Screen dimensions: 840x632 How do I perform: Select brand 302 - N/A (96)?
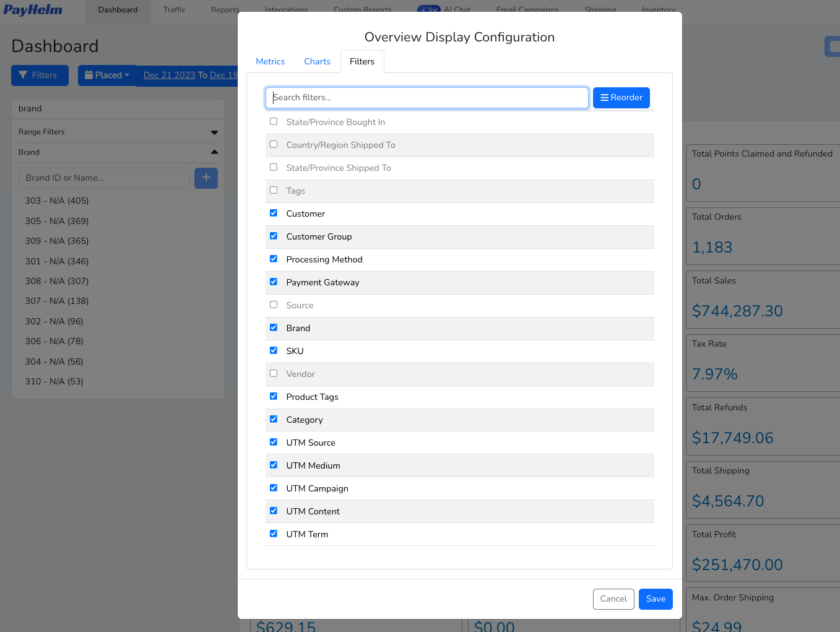point(54,321)
